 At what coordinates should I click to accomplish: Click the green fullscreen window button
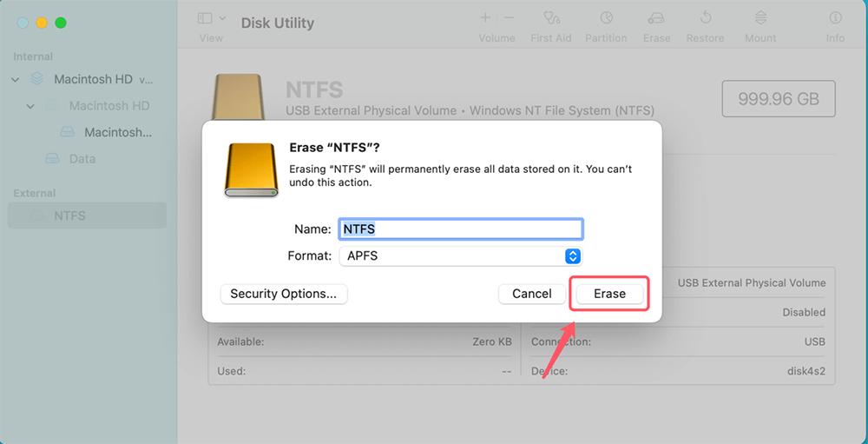(61, 23)
